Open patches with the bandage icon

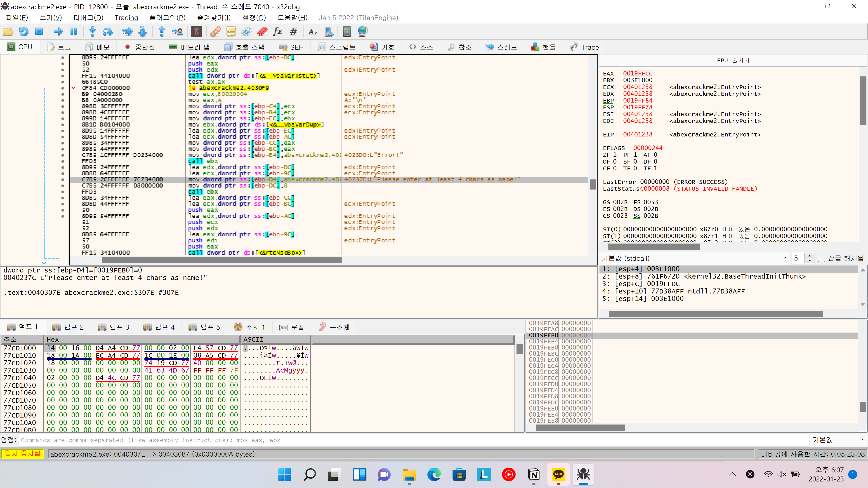click(x=215, y=32)
